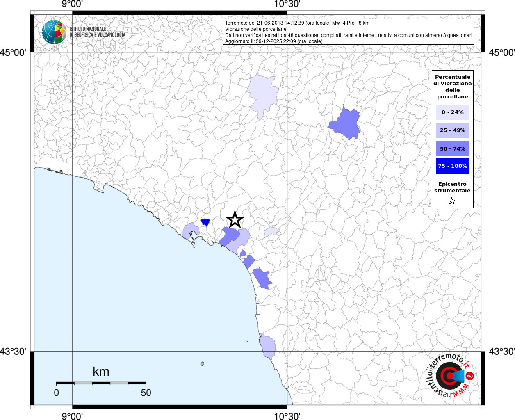Click the 'Epicentro strumentale' legend label
515x420 pixels.
point(452,187)
